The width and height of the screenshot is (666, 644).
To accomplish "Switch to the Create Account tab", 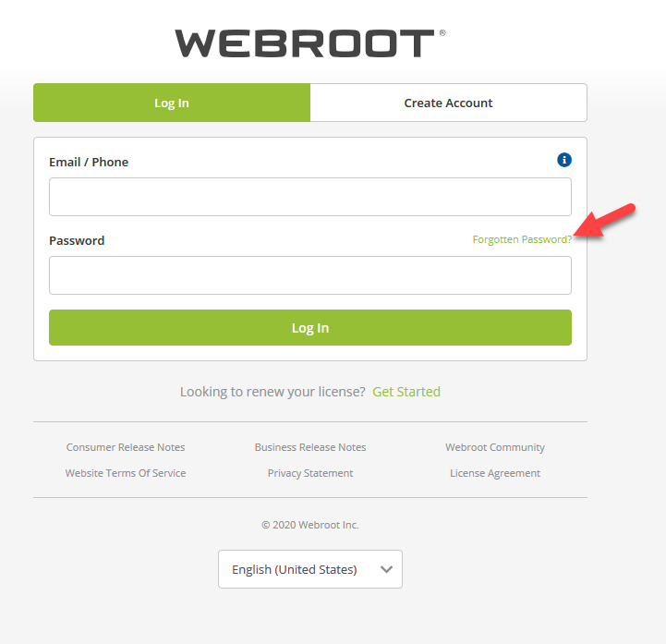I will pyautogui.click(x=449, y=103).
